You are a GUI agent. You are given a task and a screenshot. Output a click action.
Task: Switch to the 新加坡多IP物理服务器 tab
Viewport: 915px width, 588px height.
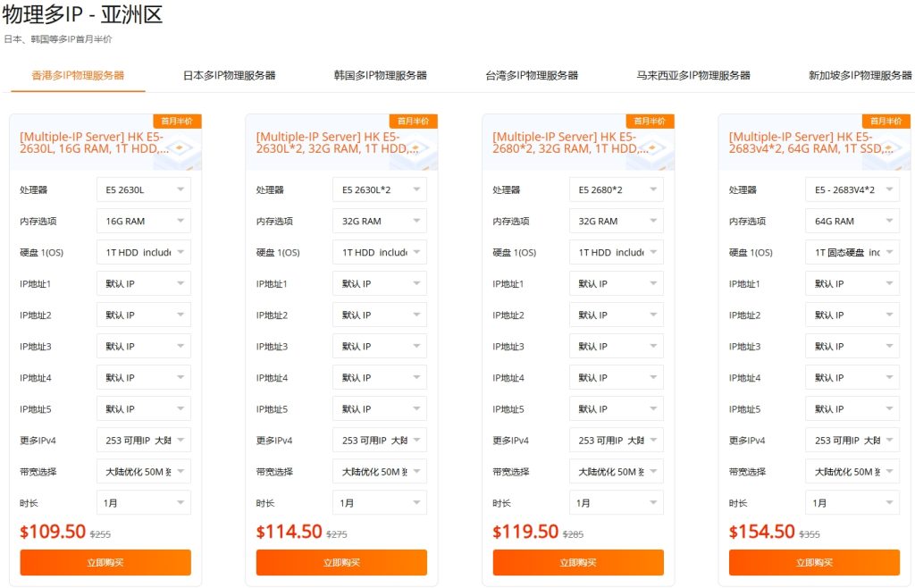click(855, 75)
